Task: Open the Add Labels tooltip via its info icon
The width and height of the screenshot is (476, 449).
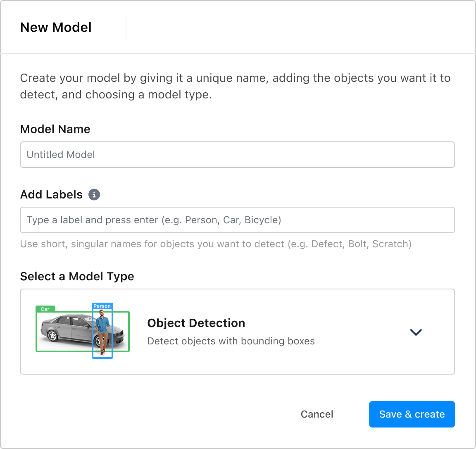Action: click(94, 194)
